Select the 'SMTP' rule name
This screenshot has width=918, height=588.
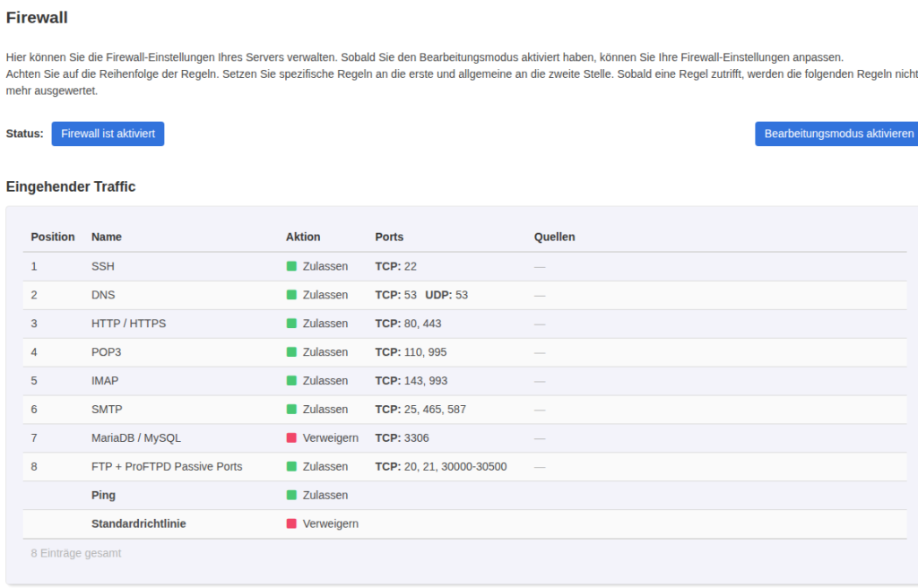108,409
